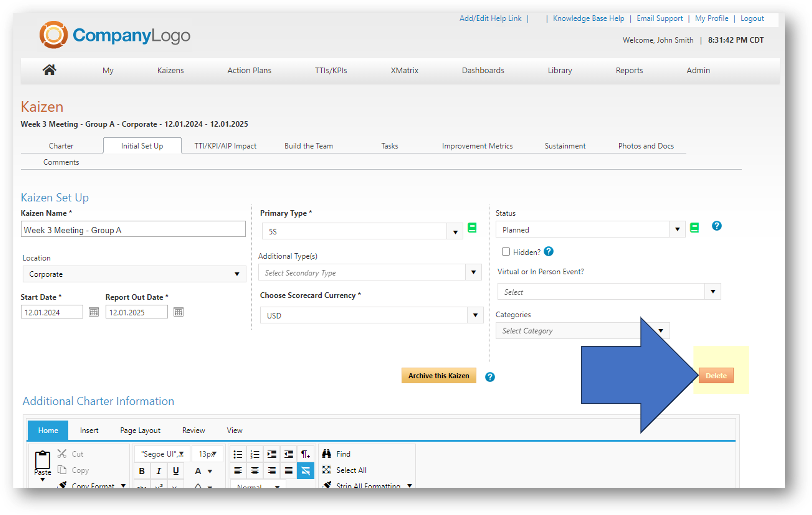Toggle Underline formatting in editor

(x=176, y=471)
